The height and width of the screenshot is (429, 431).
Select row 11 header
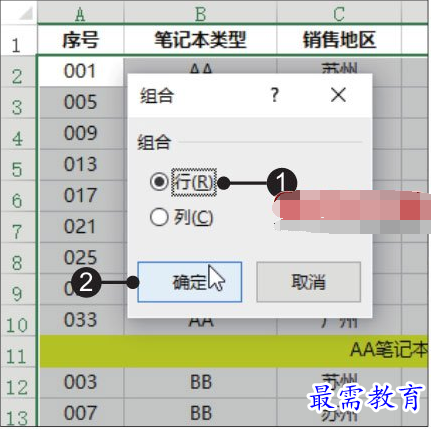(18, 352)
